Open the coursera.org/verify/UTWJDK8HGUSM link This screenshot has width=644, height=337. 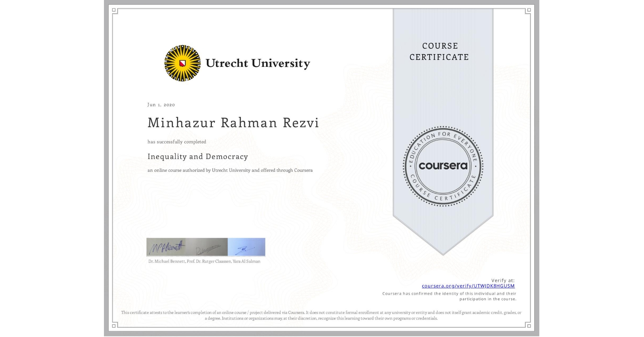coord(468,286)
